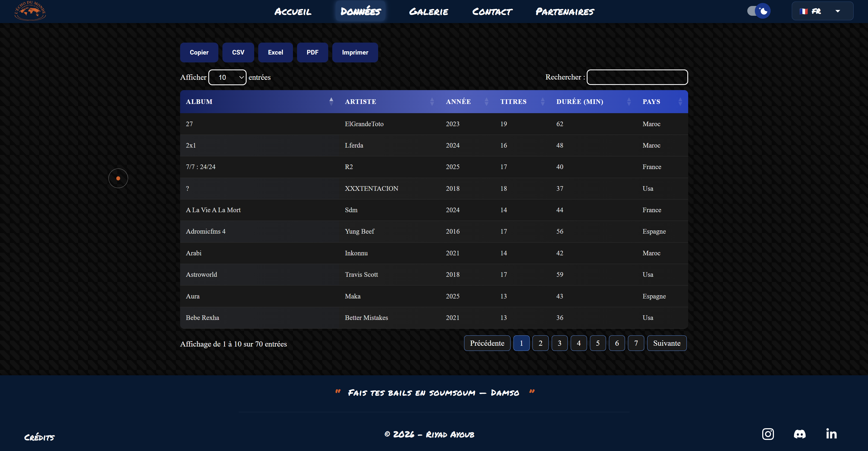
Task: Sort by Titres column header
Action: coord(513,101)
